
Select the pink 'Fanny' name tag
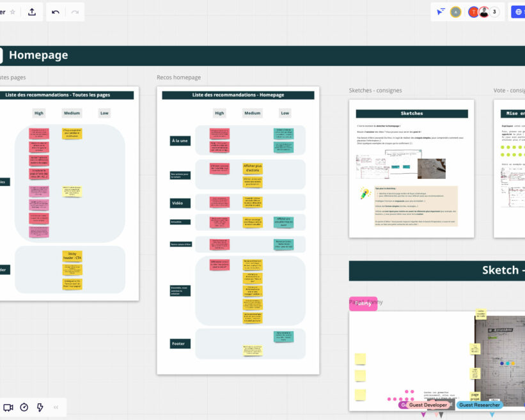pyautogui.click(x=363, y=304)
